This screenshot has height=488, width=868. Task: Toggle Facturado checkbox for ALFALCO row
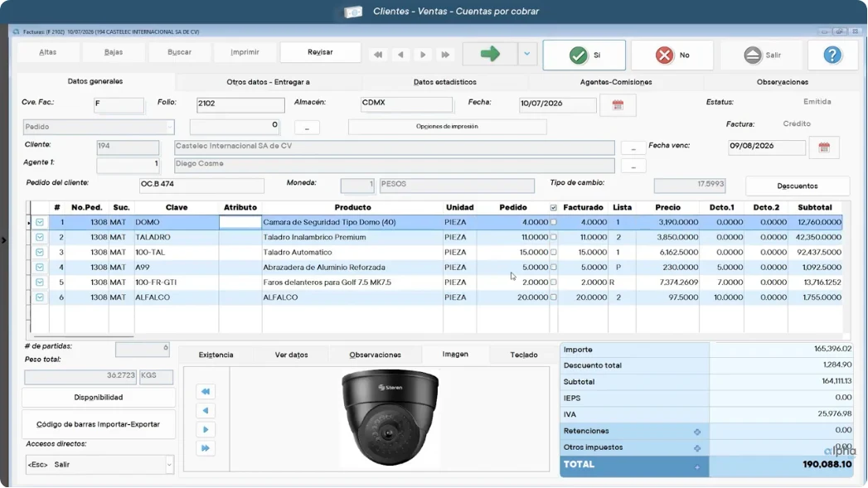click(553, 297)
